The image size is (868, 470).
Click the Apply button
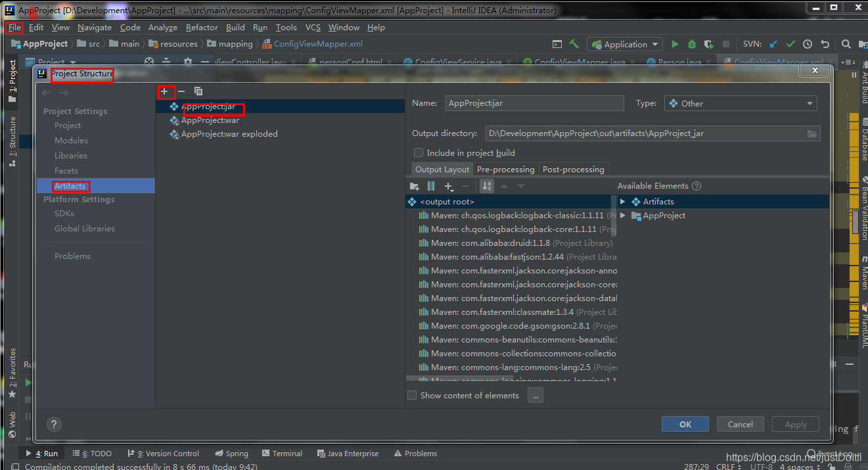pos(796,424)
